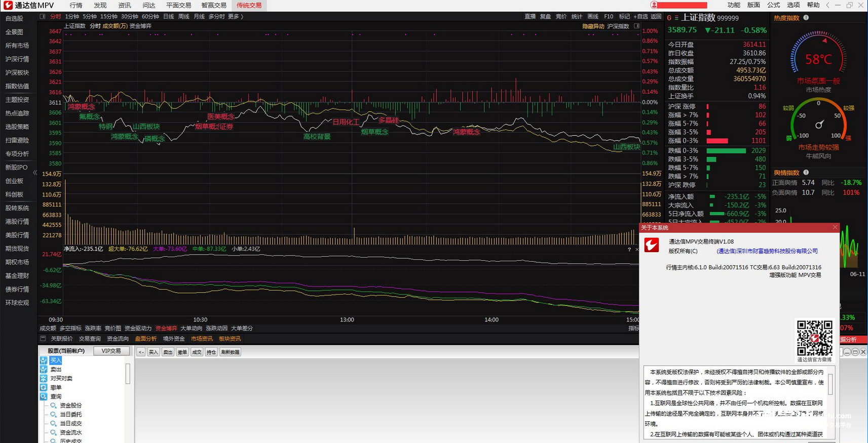Click the 卖出 sell icon in trade tree
Screen dimensions: 868x443
(44, 370)
